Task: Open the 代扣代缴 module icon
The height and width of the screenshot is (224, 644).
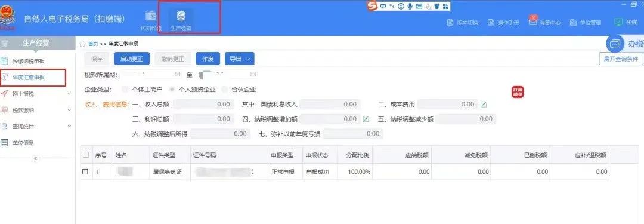Action: point(151,16)
